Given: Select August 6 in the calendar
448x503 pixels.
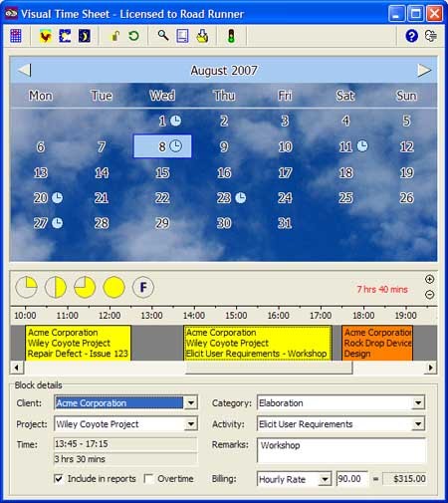Looking at the screenshot, I should tap(41, 146).
